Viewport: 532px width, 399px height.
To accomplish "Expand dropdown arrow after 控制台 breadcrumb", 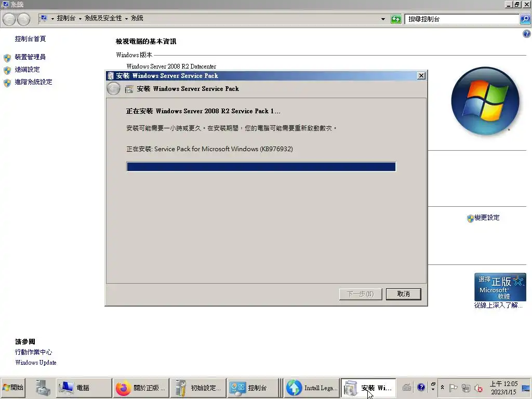I will (80, 19).
